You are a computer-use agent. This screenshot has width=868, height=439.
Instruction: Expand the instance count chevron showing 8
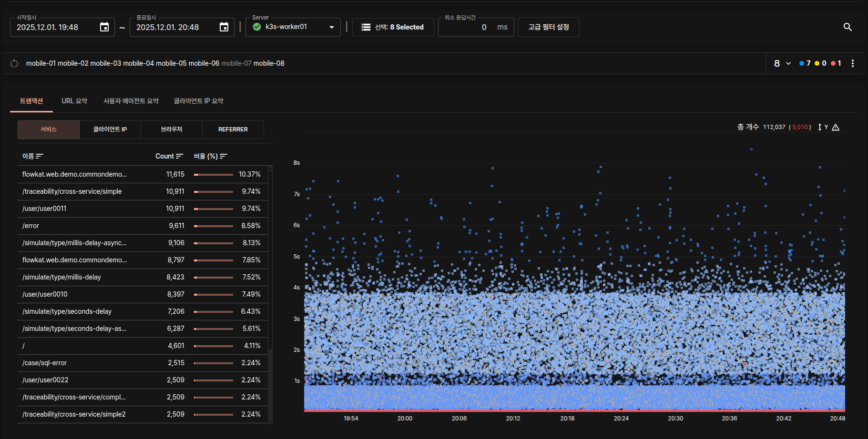(x=788, y=63)
